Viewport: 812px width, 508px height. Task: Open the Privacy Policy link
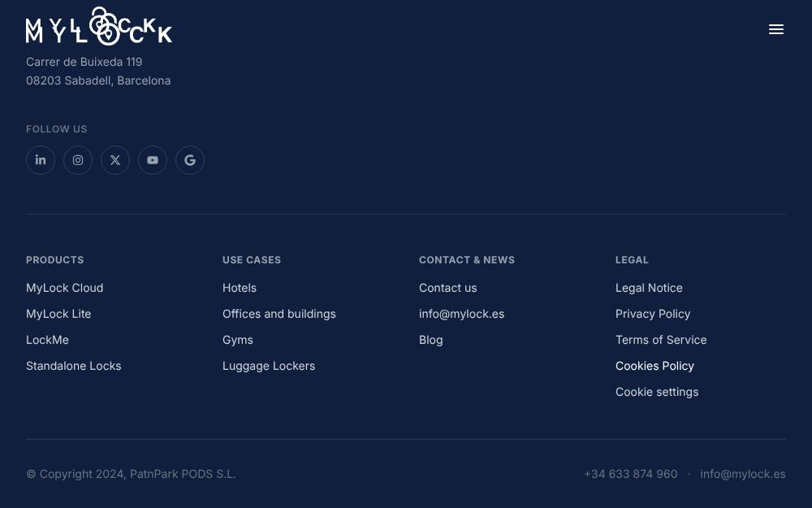(x=653, y=314)
